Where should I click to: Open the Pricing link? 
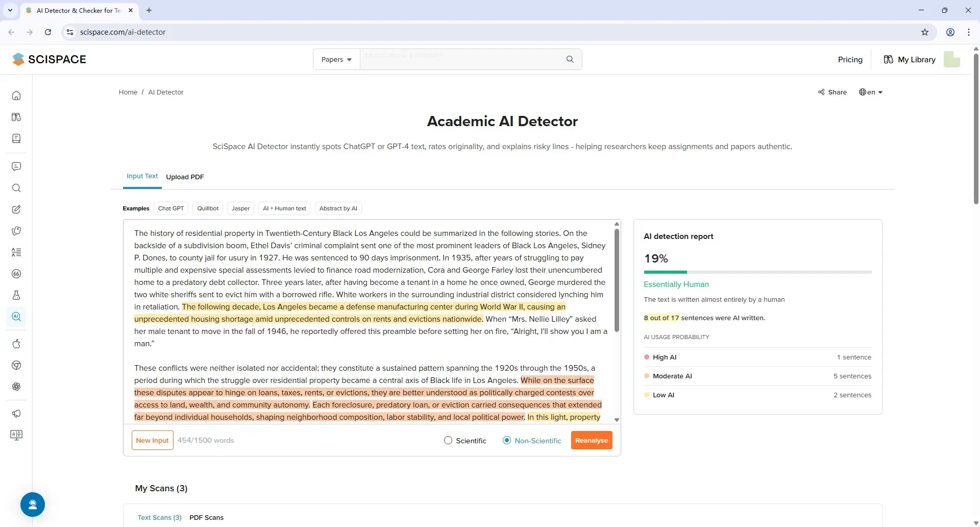(850, 59)
